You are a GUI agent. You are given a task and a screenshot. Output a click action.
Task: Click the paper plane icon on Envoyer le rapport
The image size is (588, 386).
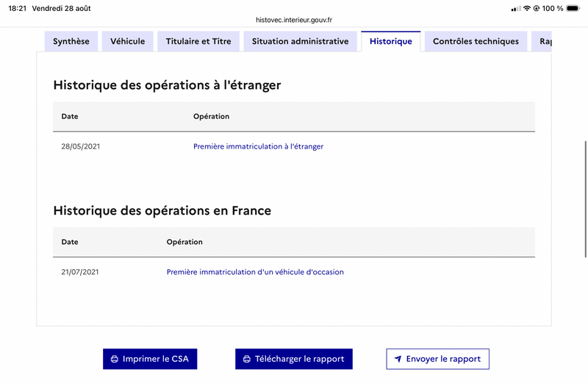(398, 359)
